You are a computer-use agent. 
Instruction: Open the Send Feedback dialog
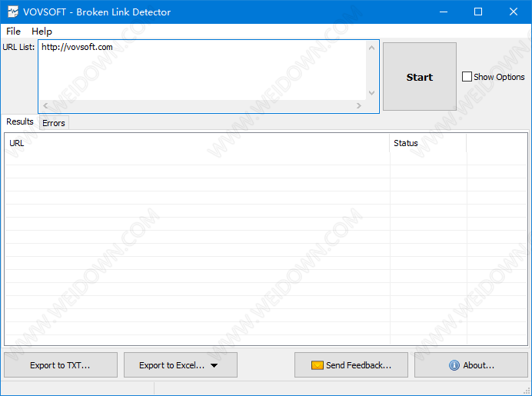(351, 365)
